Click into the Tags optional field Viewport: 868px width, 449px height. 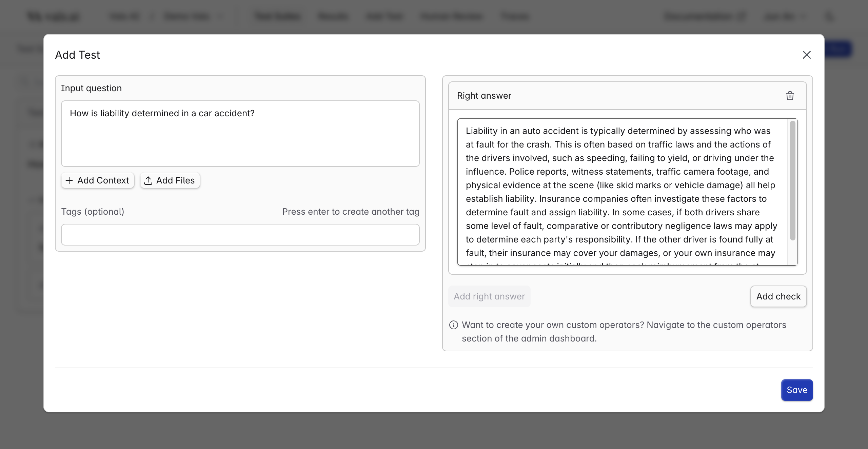point(240,235)
